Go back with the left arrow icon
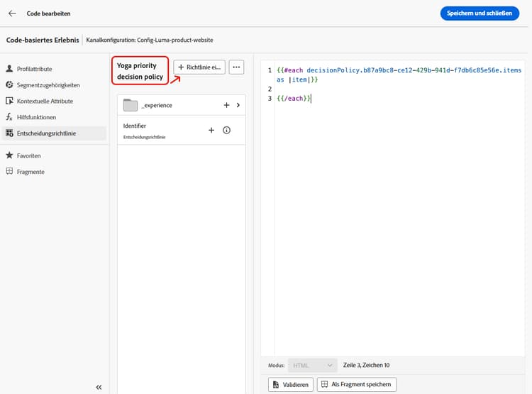 pyautogui.click(x=12, y=13)
